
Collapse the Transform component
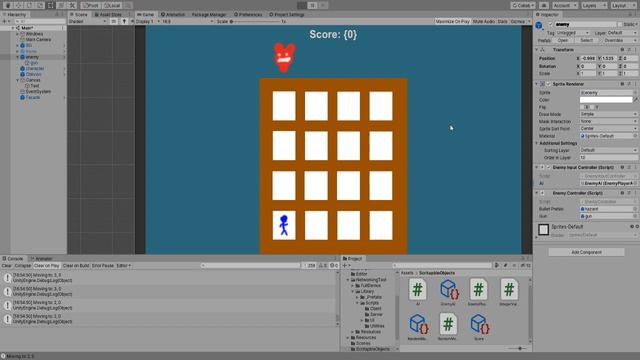[x=537, y=50]
